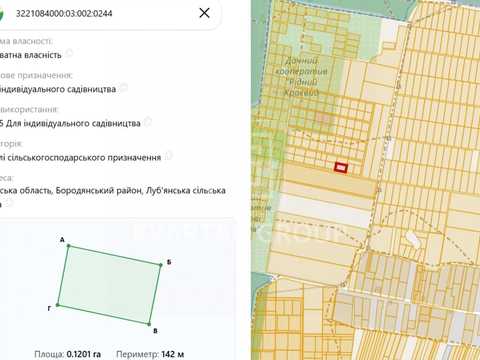480x360 pixels.
Task: Click the icon beside '5 Для індивідуального садівництва'
Action: click(148, 122)
